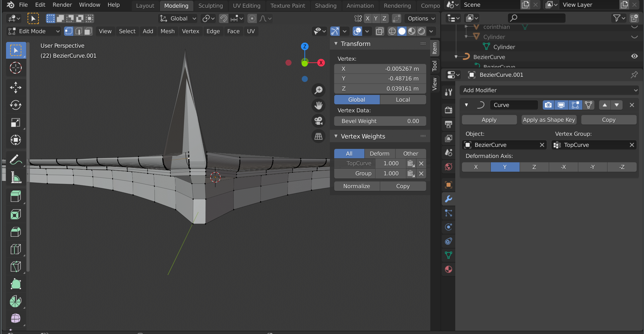Switch orthographic/perspective grid icon
644x334 pixels.
(318, 136)
